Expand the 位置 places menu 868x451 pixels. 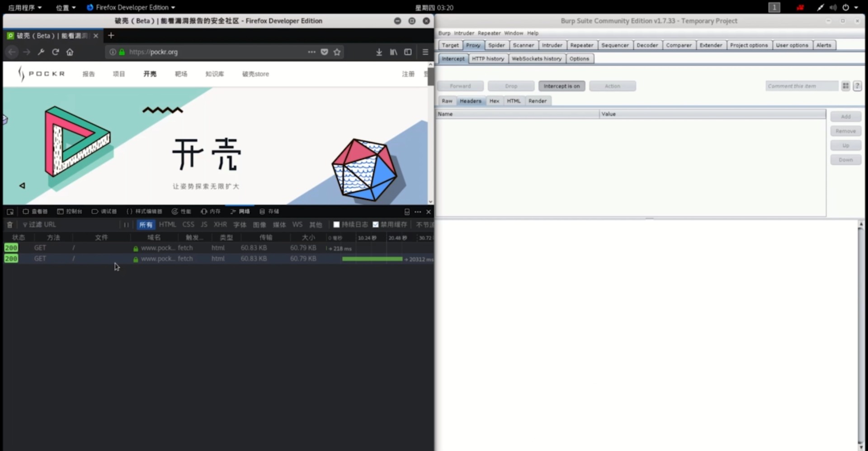(66, 8)
